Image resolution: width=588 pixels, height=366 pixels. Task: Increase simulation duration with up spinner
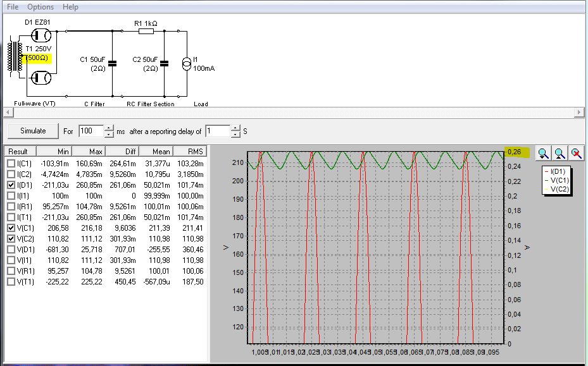coord(109,128)
